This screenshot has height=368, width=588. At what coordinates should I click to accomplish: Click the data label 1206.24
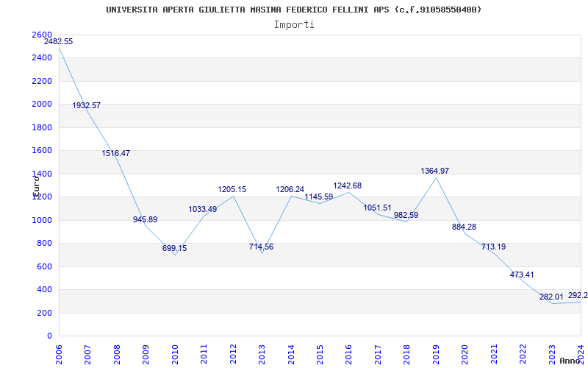click(290, 189)
